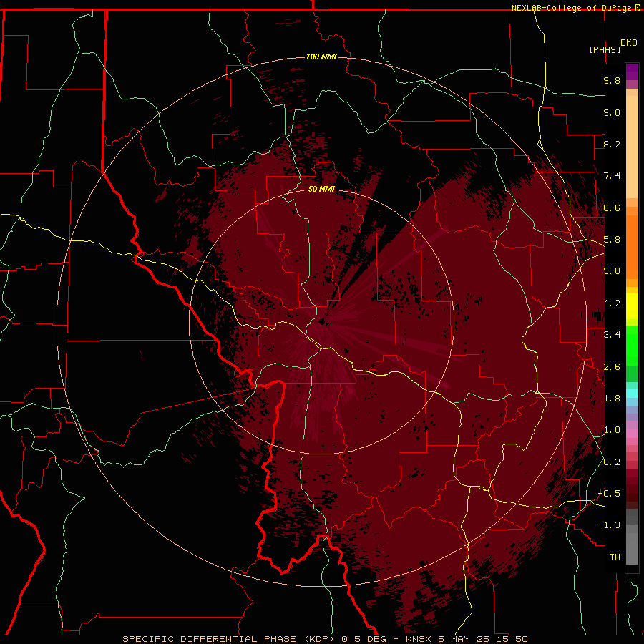Click the purple swatch atop the color scale
The height and width of the screenshot is (644, 644).
632,72
